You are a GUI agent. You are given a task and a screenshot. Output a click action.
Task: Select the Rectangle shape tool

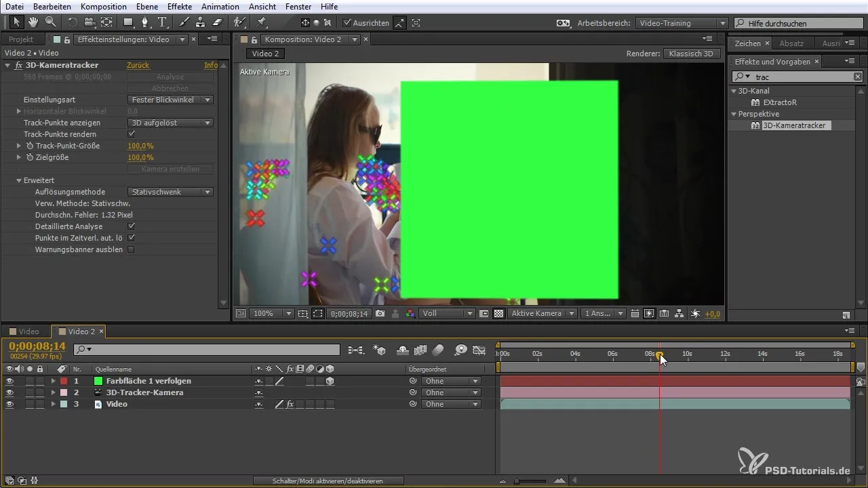pos(129,22)
